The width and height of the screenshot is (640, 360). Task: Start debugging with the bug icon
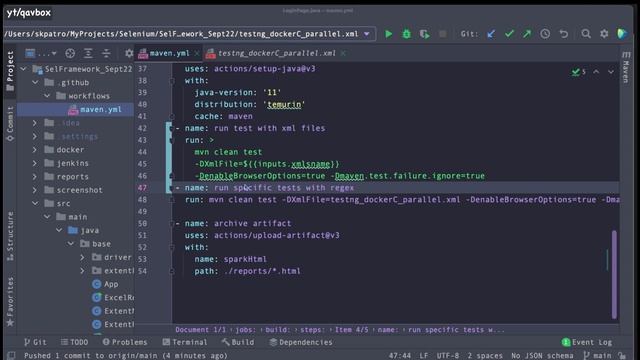(x=407, y=34)
